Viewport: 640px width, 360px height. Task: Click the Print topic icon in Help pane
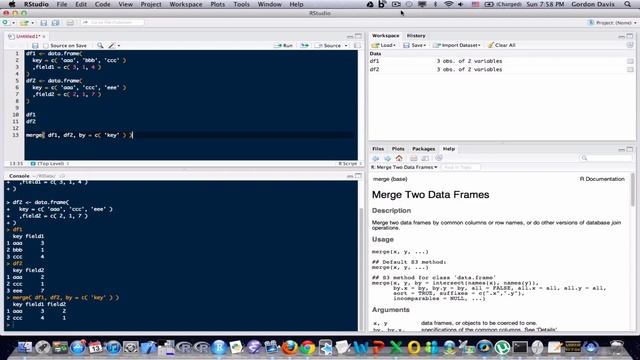pyautogui.click(x=413, y=158)
